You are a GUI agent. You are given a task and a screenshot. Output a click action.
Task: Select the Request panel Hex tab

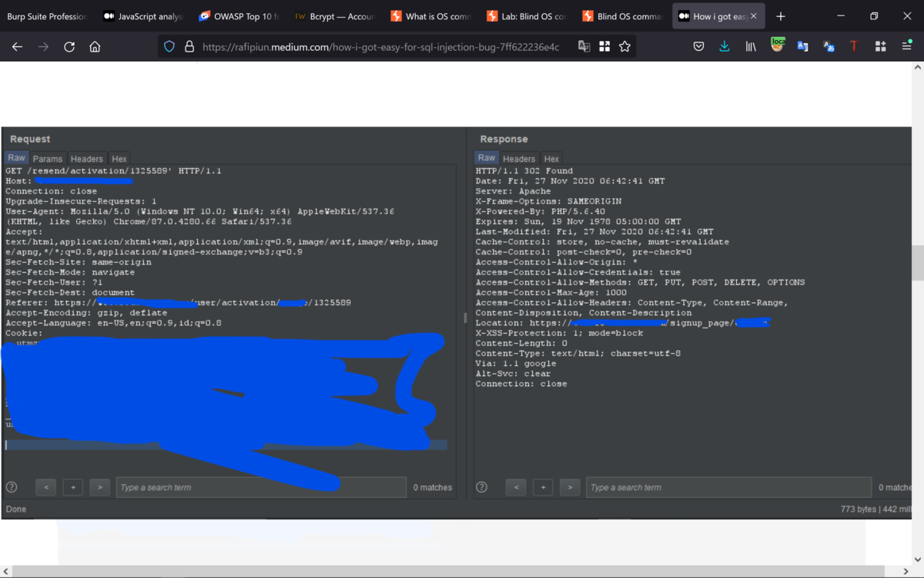pos(119,159)
